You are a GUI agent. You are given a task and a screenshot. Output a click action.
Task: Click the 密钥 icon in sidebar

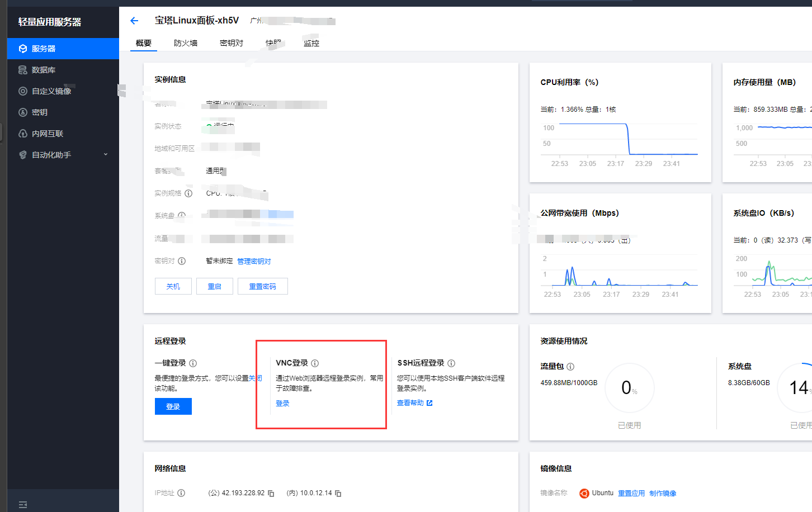click(23, 112)
